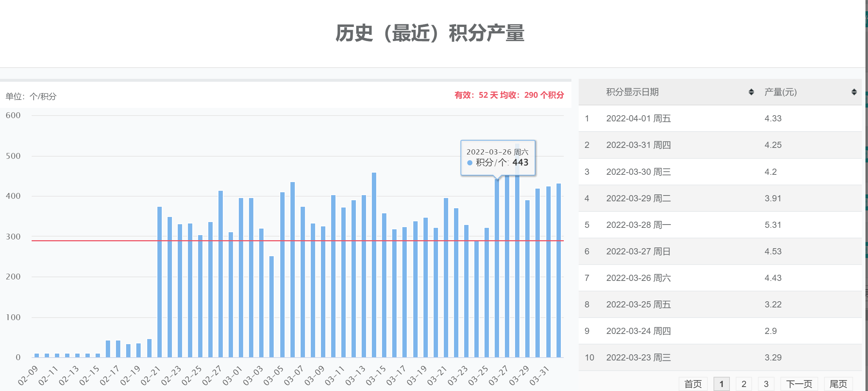
Task: Go to page 3 in pagination
Action: tap(766, 384)
